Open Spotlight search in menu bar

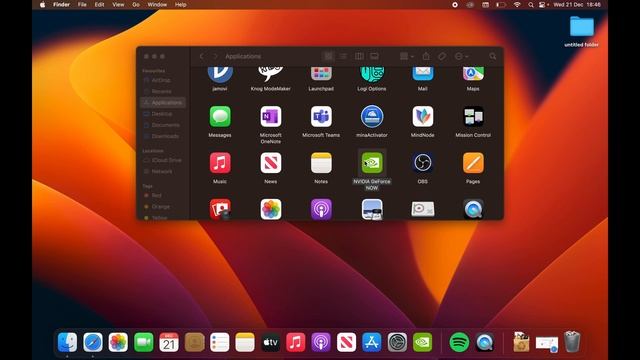531,4
